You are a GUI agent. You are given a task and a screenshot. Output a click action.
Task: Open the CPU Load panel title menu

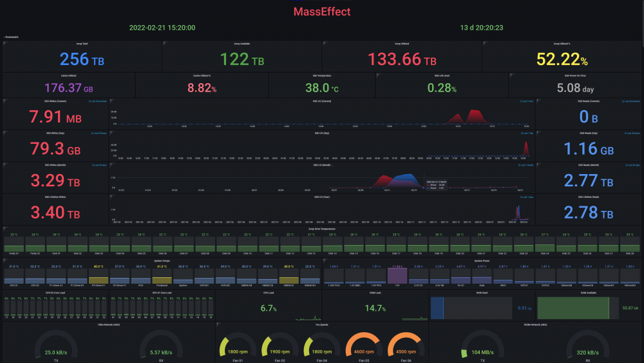pos(268,293)
